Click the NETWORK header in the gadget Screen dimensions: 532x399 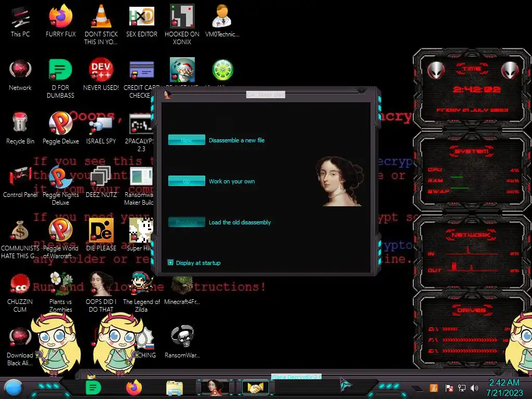click(471, 235)
